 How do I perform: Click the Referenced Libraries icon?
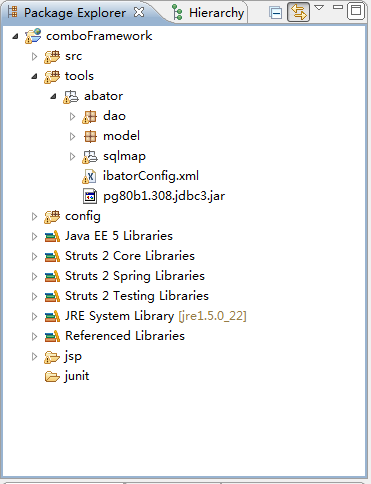(x=52, y=336)
